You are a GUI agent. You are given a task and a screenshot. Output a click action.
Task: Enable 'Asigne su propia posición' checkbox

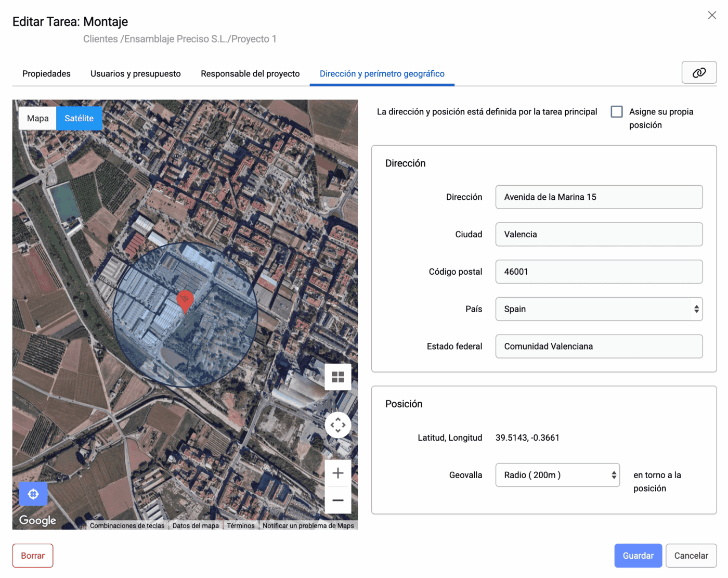point(617,112)
